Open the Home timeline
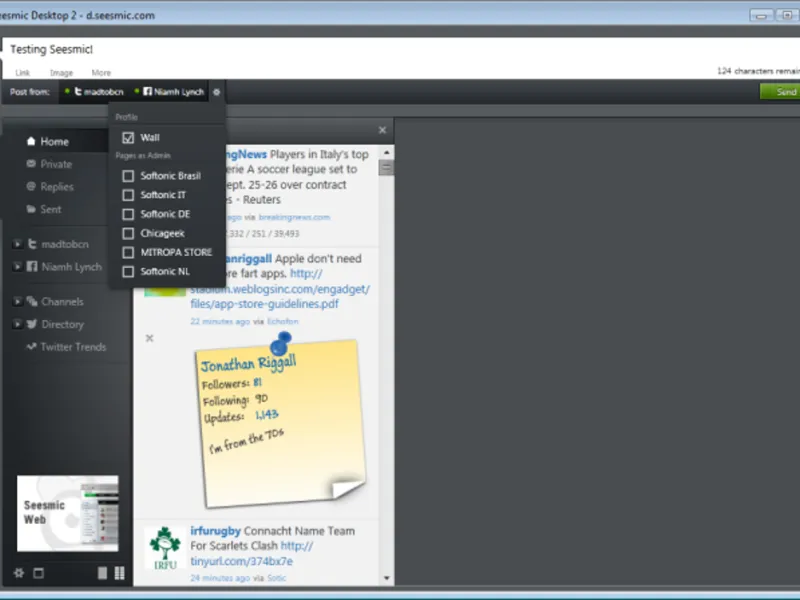The image size is (800, 600). pyautogui.click(x=55, y=142)
